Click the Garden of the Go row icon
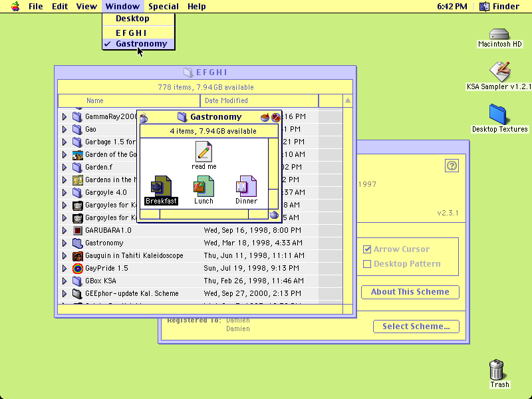Image resolution: width=532 pixels, height=399 pixels. point(78,155)
